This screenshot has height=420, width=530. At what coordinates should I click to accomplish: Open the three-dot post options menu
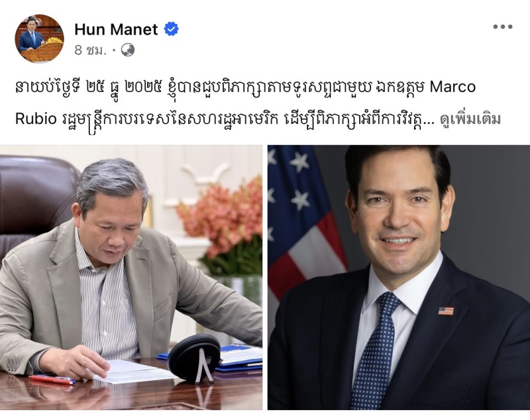(x=503, y=26)
